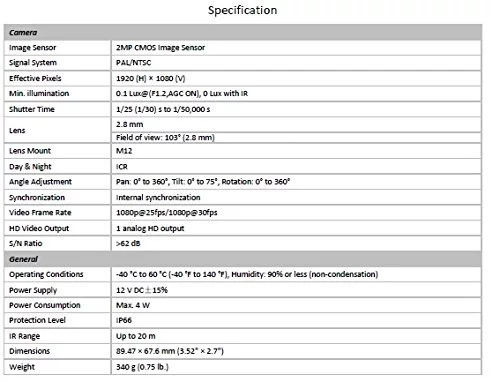500x382 pixels.
Task: Click the 1920 (H) × 1080 (V) value
Action: [150, 78]
